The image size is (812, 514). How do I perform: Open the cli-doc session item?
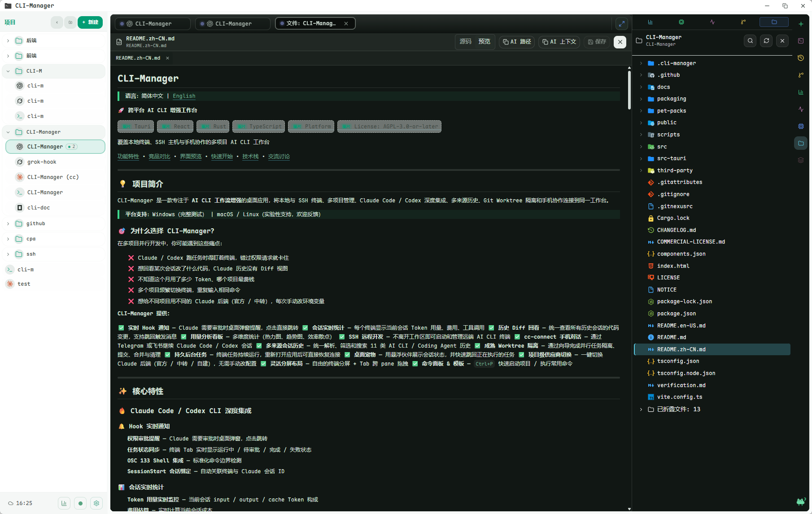56,208
